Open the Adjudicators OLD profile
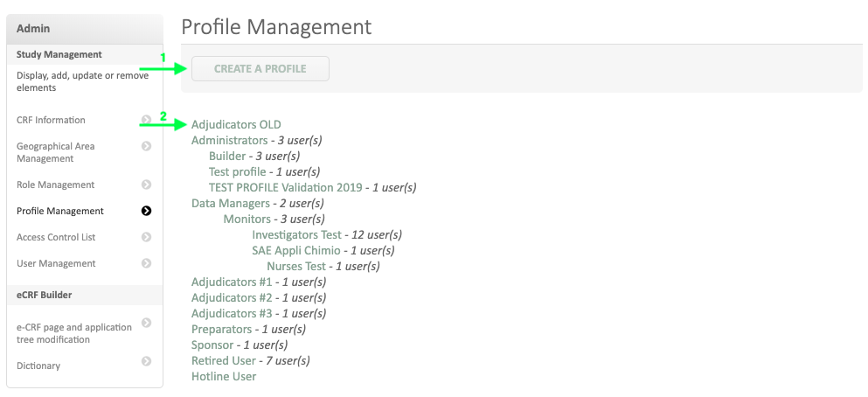The image size is (868, 397). click(x=236, y=124)
